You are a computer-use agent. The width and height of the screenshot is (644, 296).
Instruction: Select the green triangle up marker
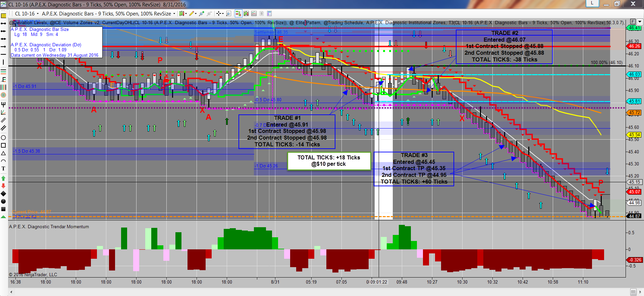pos(3,217)
